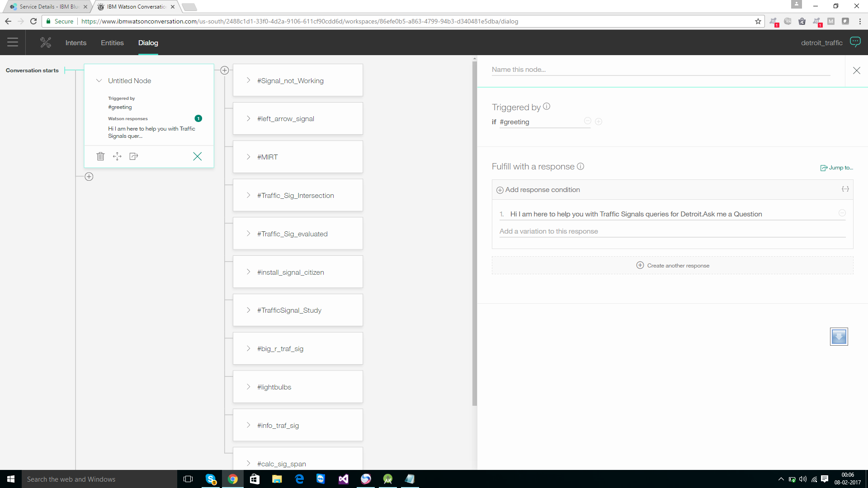Click Create another response button
Screen dimensions: 868x488
[673, 265]
